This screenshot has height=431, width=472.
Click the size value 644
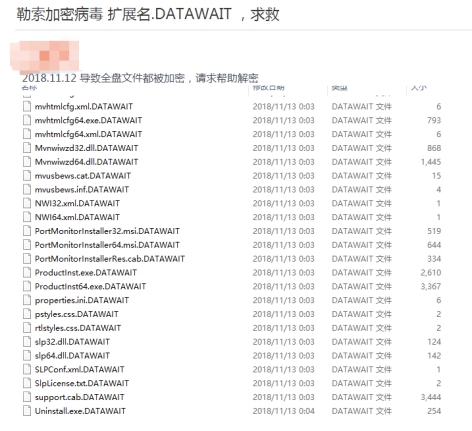pyautogui.click(x=434, y=245)
